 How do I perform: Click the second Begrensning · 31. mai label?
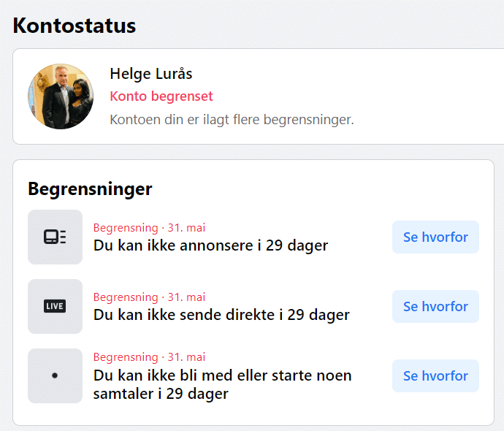point(149,297)
